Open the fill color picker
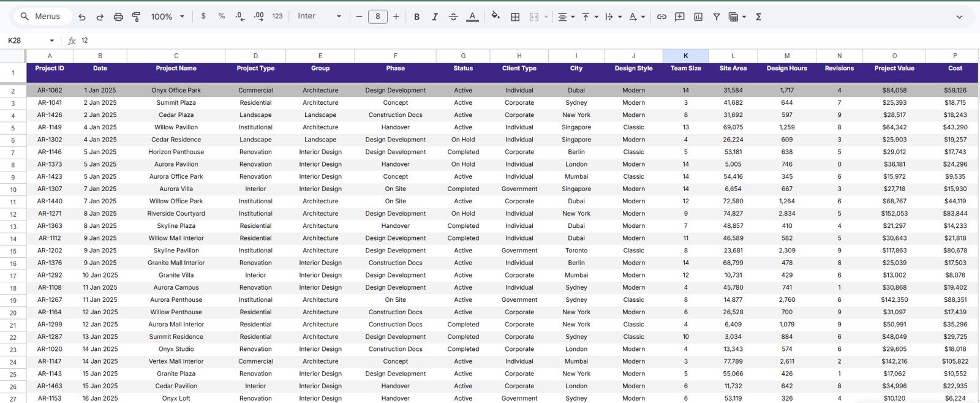Viewport: 980px width, 403px height. (496, 17)
